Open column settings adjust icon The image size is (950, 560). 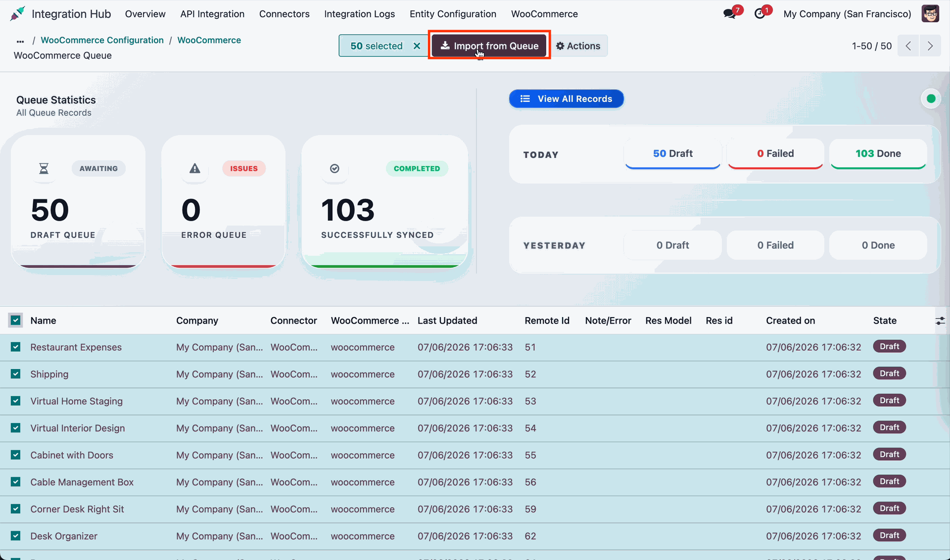pyautogui.click(x=940, y=321)
